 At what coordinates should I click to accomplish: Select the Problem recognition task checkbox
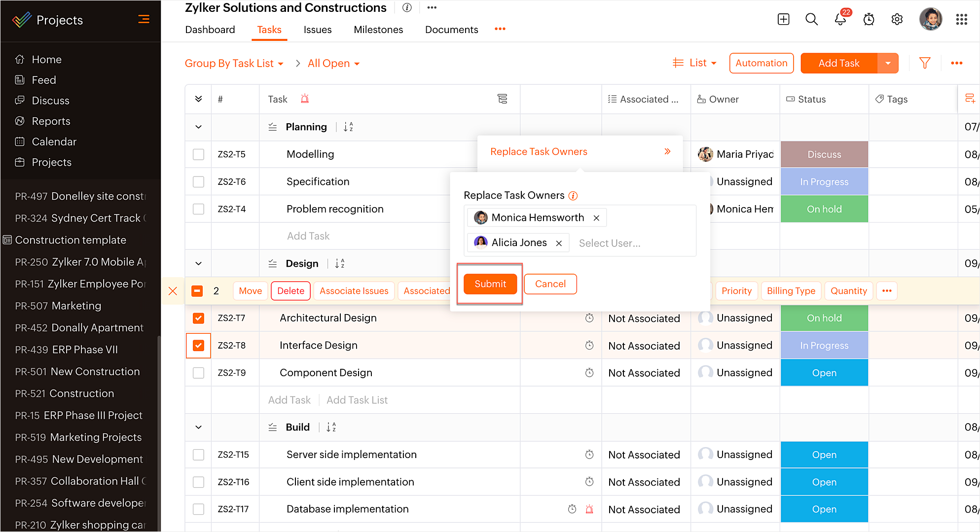coord(198,209)
